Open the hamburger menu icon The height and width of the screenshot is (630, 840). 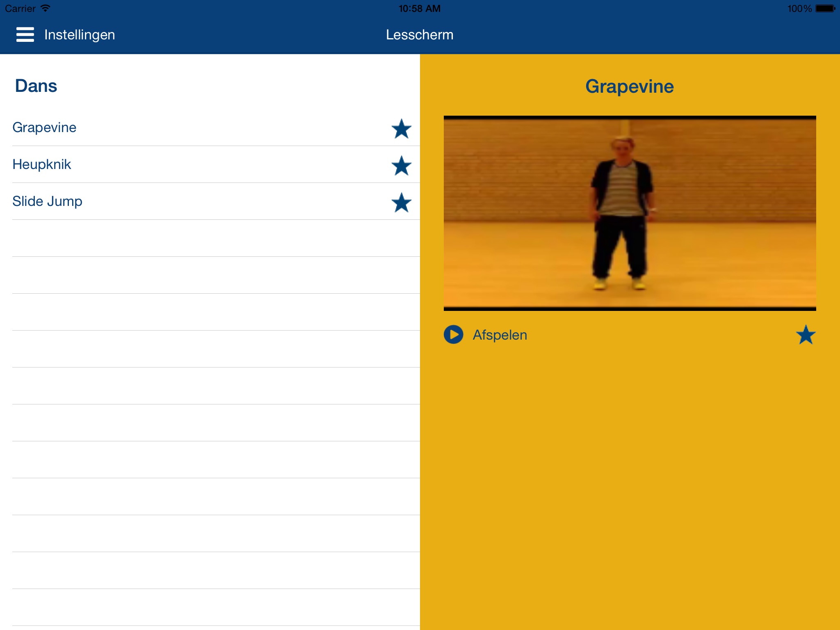pos(25,35)
